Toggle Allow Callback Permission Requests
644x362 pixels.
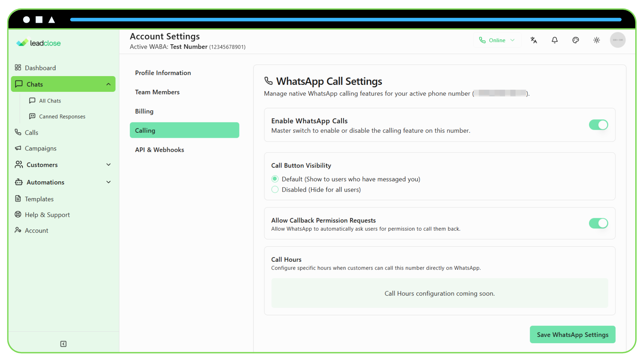tap(598, 223)
